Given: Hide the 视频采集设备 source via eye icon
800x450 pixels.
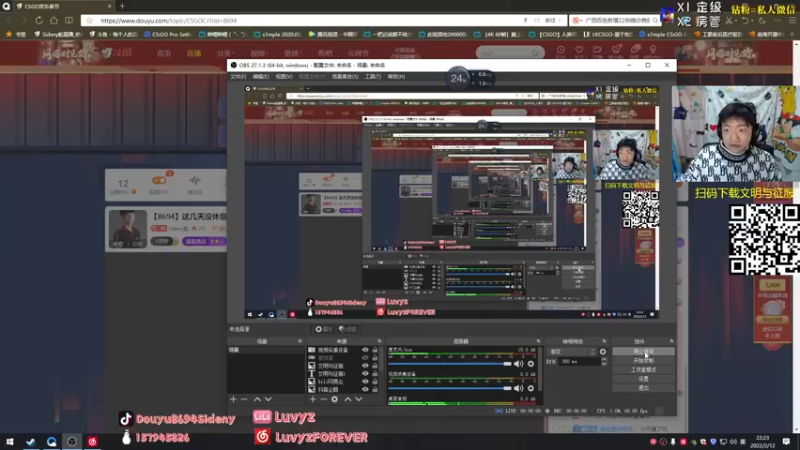Looking at the screenshot, I should (365, 350).
